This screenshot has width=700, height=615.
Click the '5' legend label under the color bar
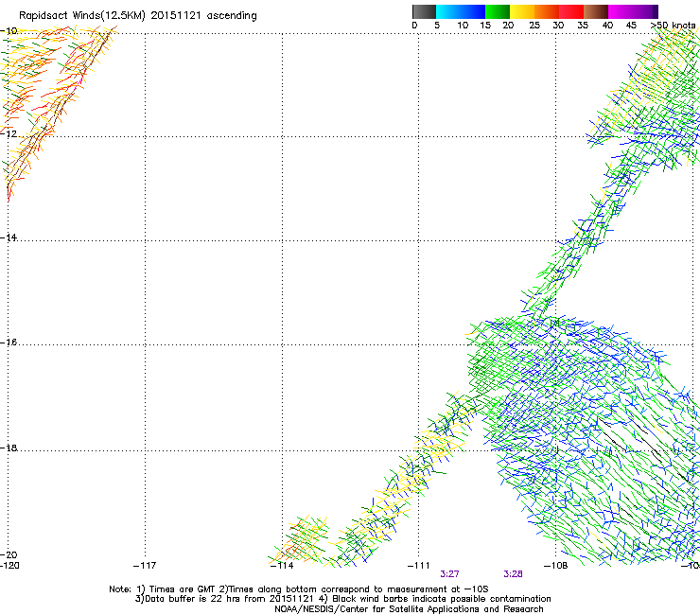[x=437, y=26]
